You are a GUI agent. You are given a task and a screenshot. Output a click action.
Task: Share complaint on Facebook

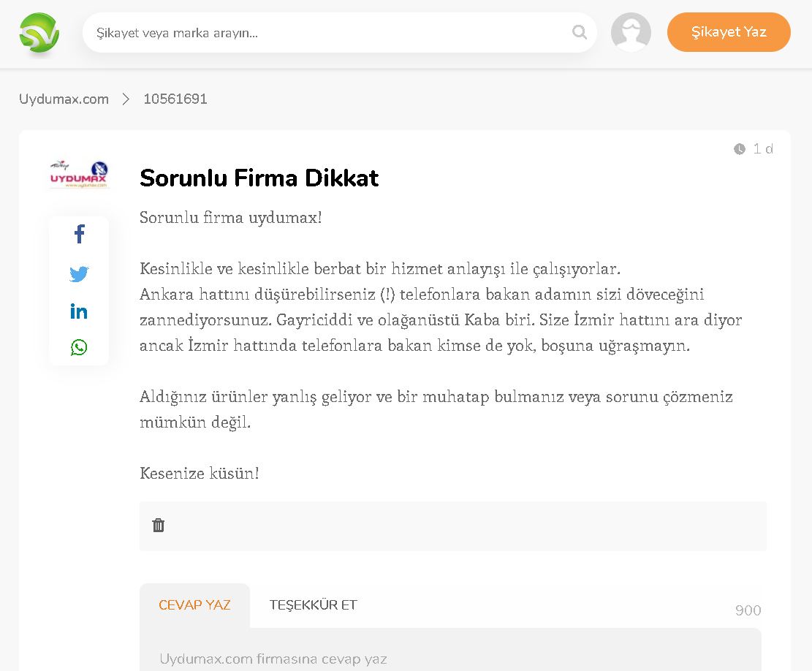pos(79,235)
